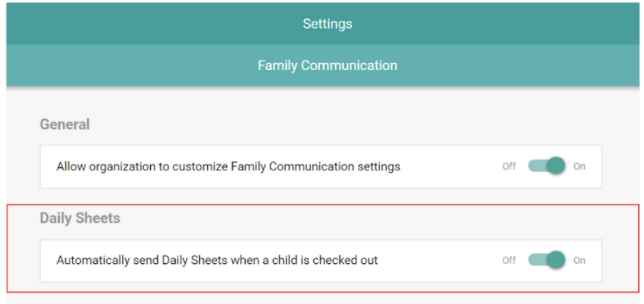Select On label for organization customize setting
The width and height of the screenshot is (644, 304).
(x=579, y=166)
